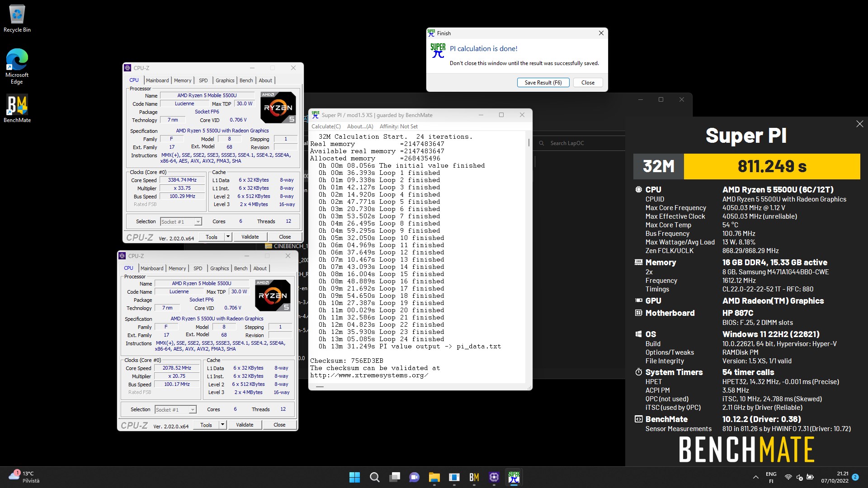Open the weather widget showing 13°C
The height and width of the screenshot is (488, 868).
click(x=24, y=477)
